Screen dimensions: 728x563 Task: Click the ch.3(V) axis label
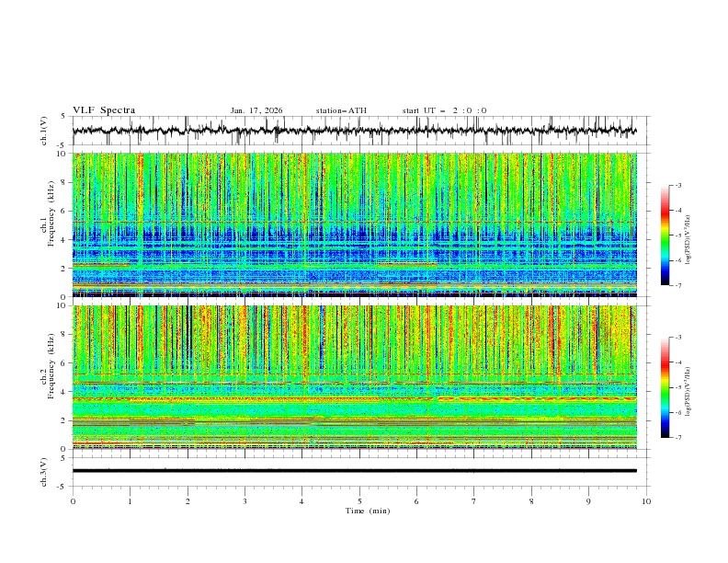(x=44, y=470)
